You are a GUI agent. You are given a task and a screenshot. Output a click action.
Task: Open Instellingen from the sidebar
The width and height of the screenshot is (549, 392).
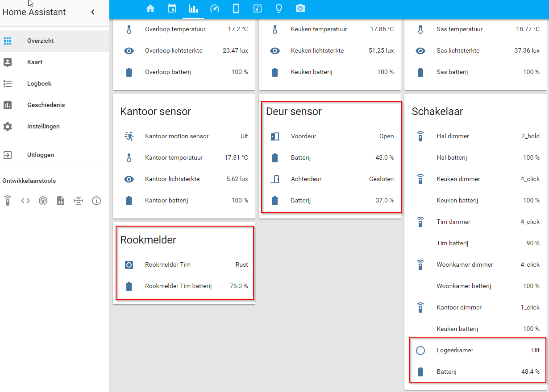[43, 126]
